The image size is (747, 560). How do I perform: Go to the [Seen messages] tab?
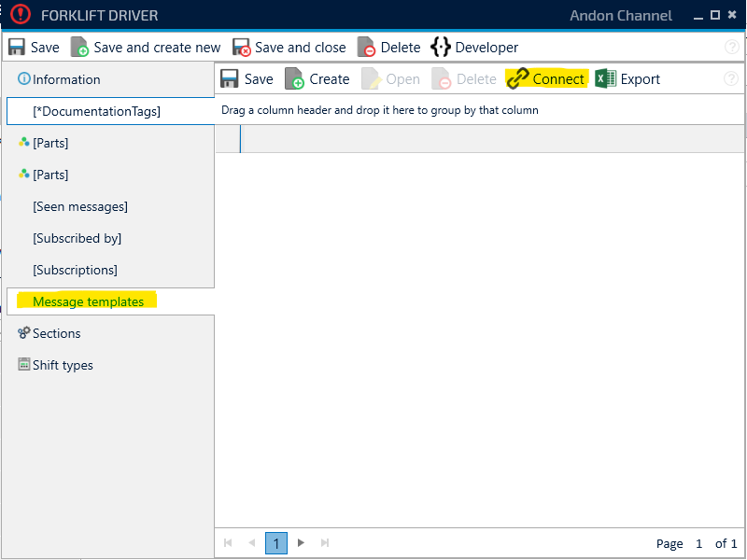[79, 206]
